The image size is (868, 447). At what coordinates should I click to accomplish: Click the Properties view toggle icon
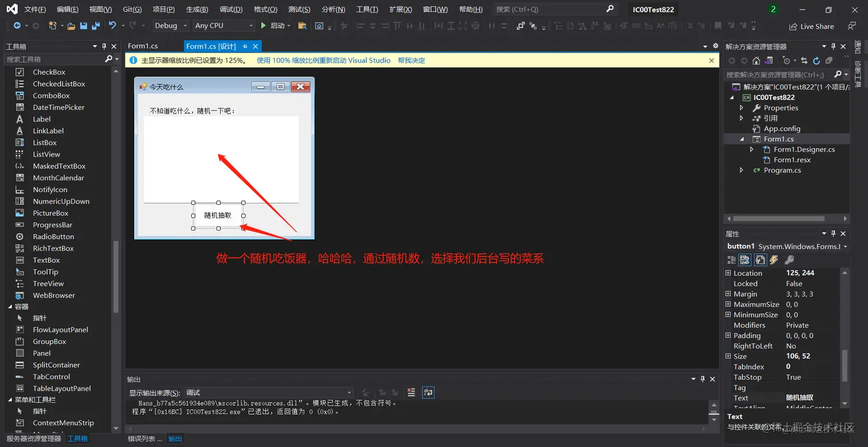point(760,260)
